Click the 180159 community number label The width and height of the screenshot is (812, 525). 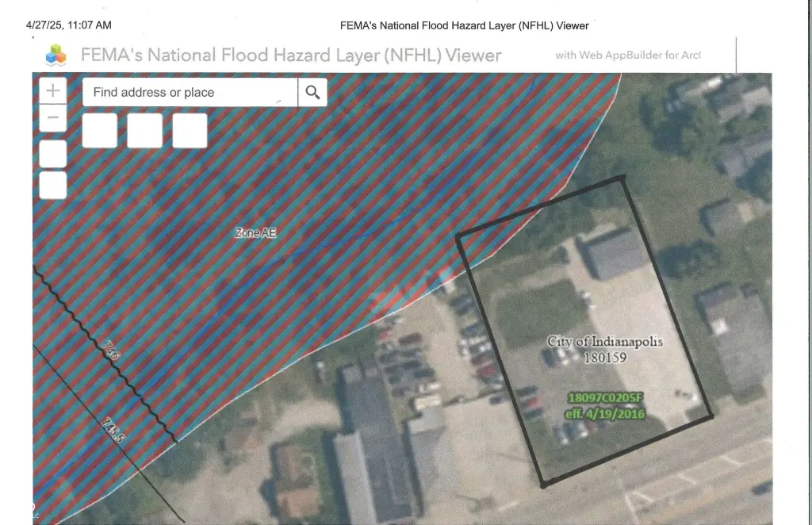point(605,358)
